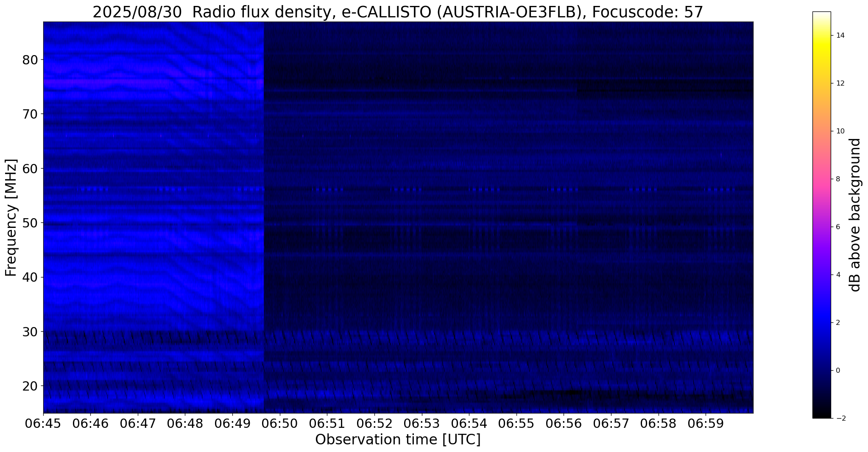Screen dimensions: 868x452
Task: Click the 30 MHz frequency tick label
Action: [30, 331]
